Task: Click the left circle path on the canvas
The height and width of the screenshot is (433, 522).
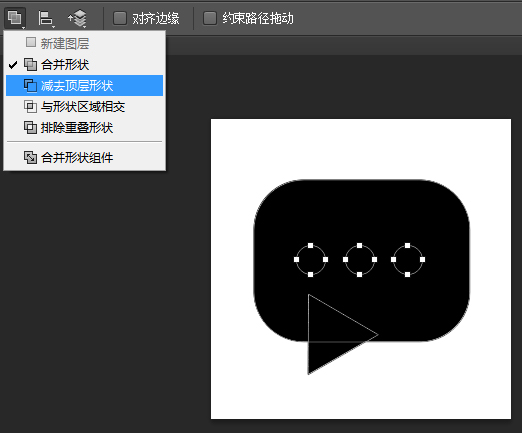Action: click(x=311, y=260)
